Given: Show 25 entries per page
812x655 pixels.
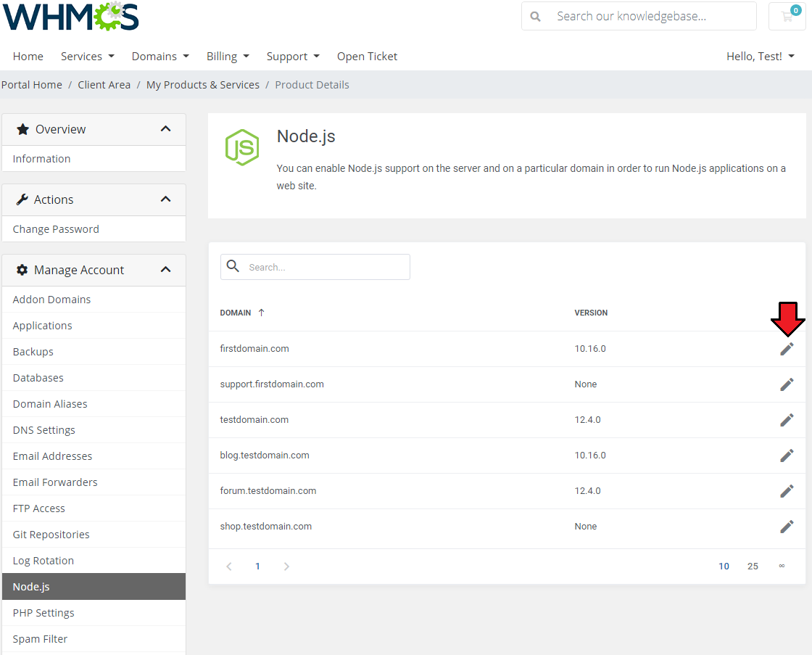Looking at the screenshot, I should [x=753, y=567].
